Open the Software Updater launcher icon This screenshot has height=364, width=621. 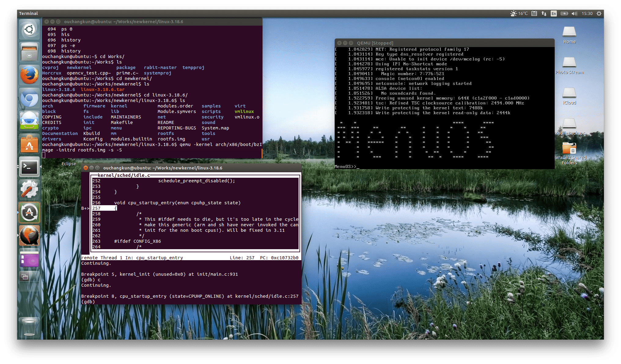(x=29, y=213)
